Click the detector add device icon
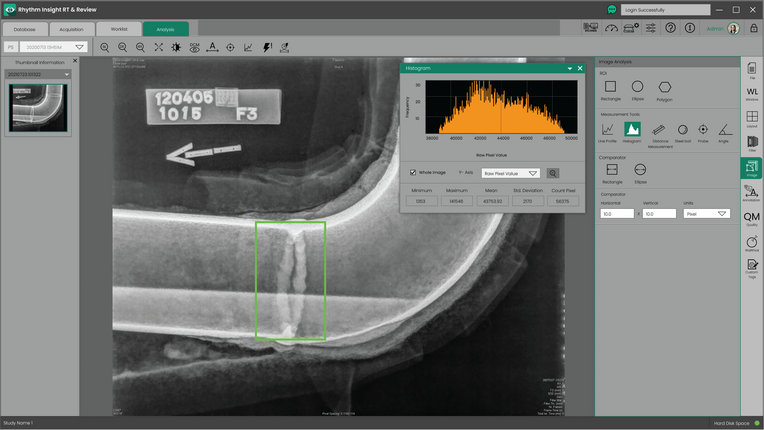Screen dimensions: 764x430 (631, 28)
